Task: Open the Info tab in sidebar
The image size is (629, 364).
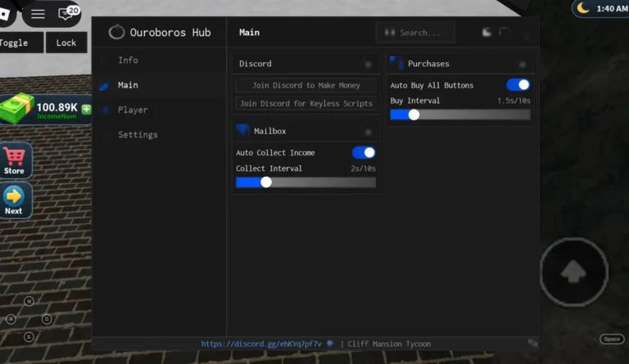Action: click(x=160, y=60)
